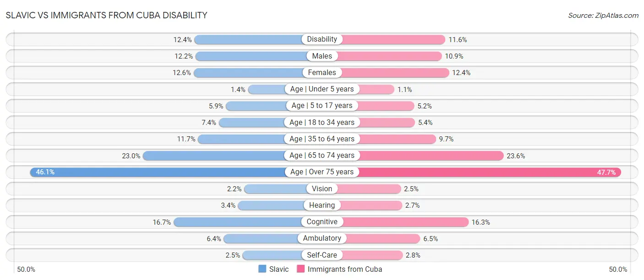
Task: Click the Age | Under 5 years label
Action: coord(322,89)
